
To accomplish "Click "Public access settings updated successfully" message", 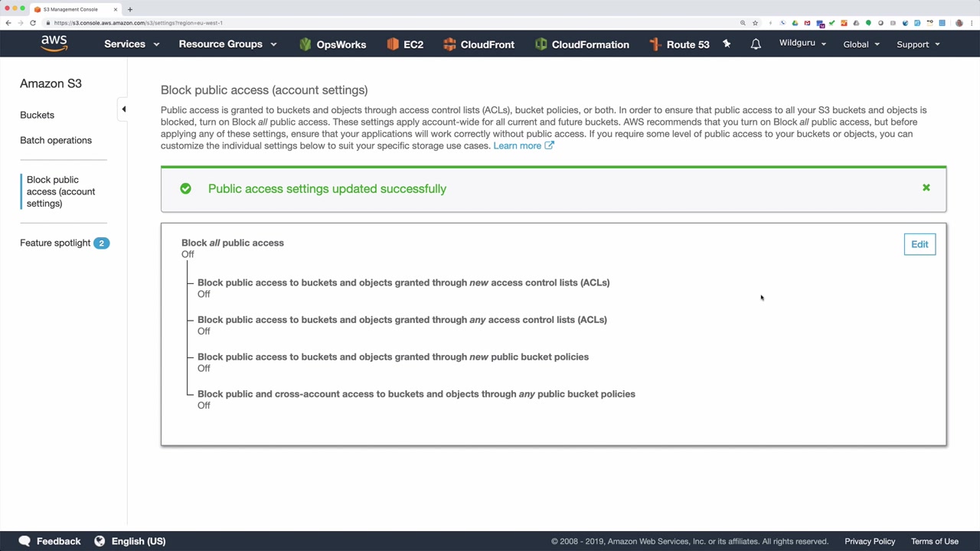I will pyautogui.click(x=327, y=188).
